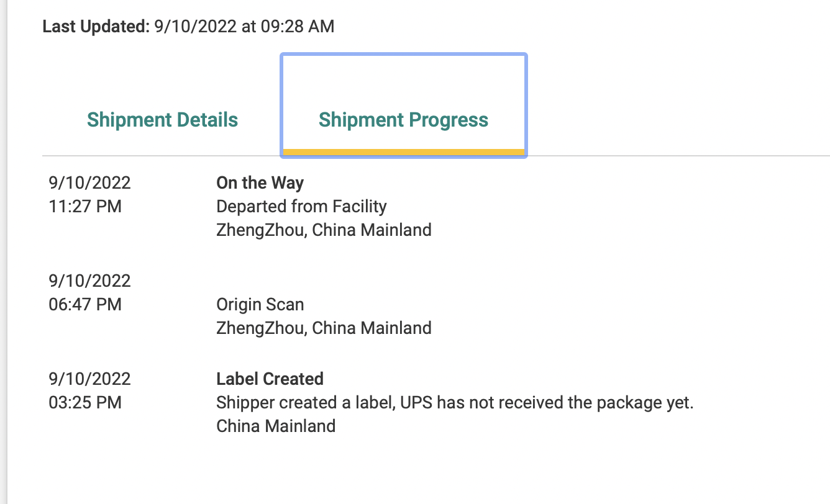Click ZhengZhou location under Origin Scan
Image resolution: width=830 pixels, height=504 pixels.
324,328
